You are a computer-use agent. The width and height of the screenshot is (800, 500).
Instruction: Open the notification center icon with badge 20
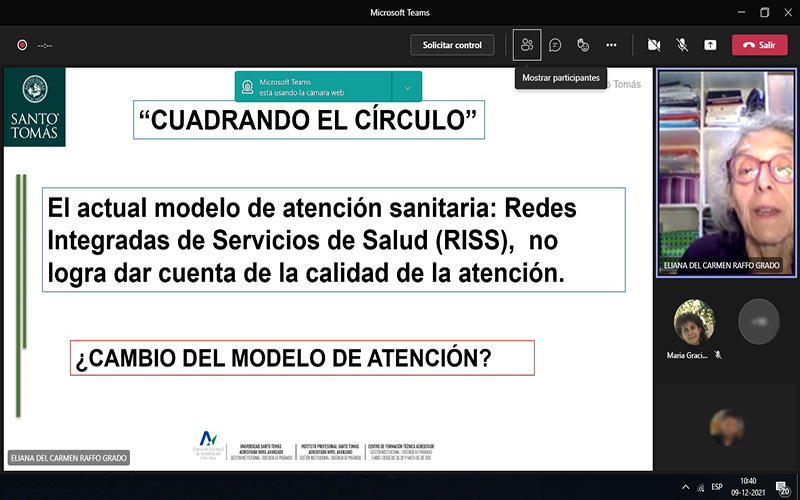783,488
